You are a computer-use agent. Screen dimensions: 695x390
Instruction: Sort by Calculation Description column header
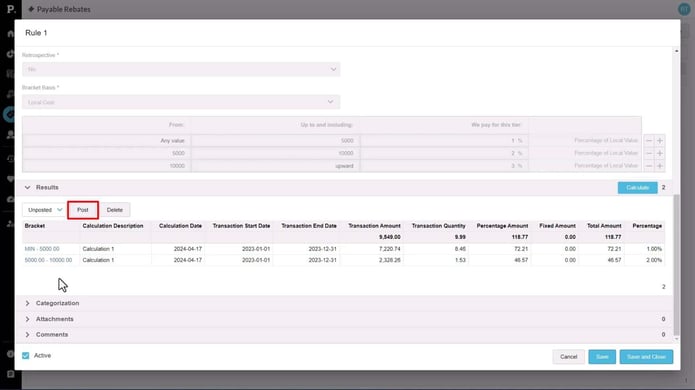(113, 226)
